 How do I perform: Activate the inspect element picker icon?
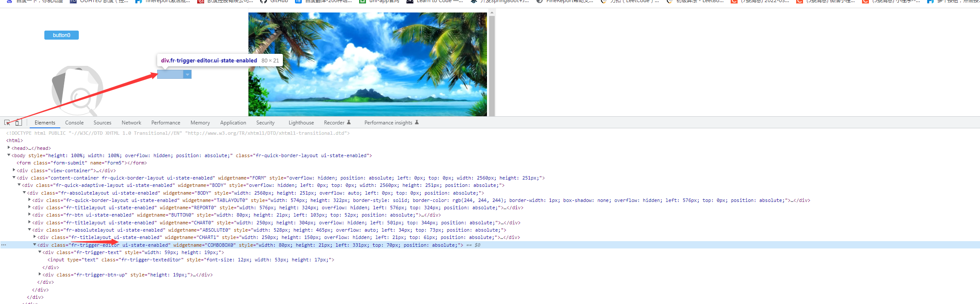point(7,123)
